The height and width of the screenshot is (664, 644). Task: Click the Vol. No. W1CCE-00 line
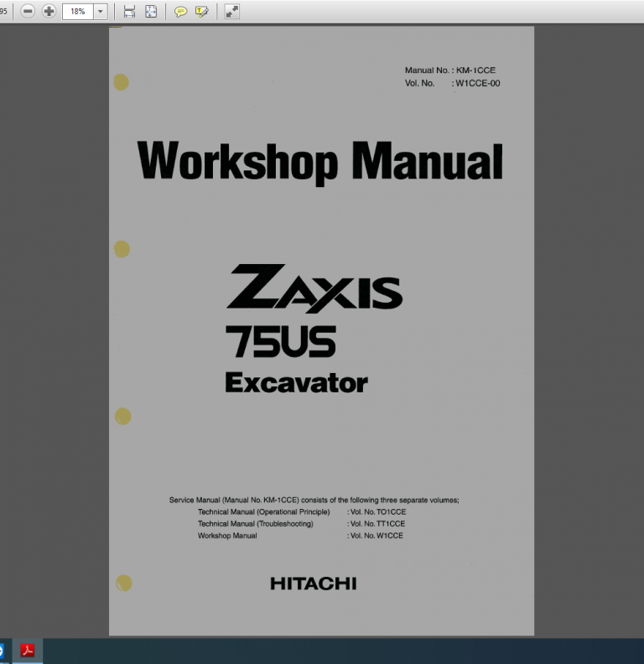pyautogui.click(x=452, y=84)
